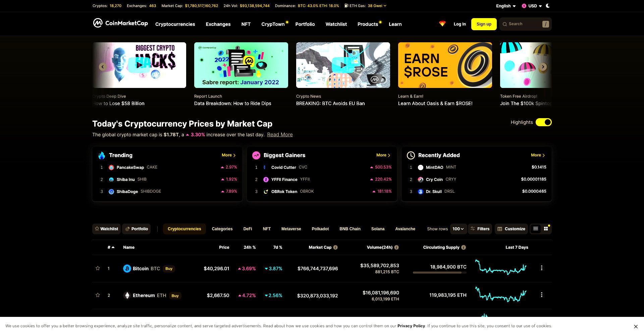Select the DeFi tab
Viewport: 644px width, 335px height.
tap(248, 229)
